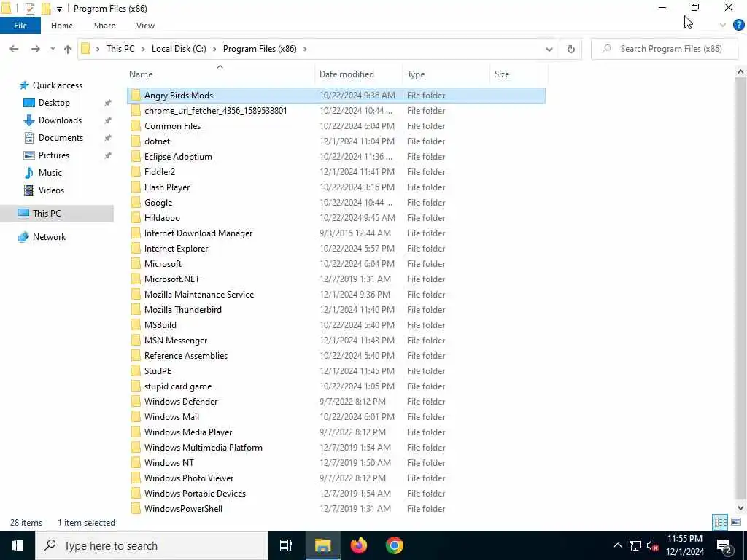
Task: Go up one folder level
Action: pyautogui.click(x=68, y=49)
